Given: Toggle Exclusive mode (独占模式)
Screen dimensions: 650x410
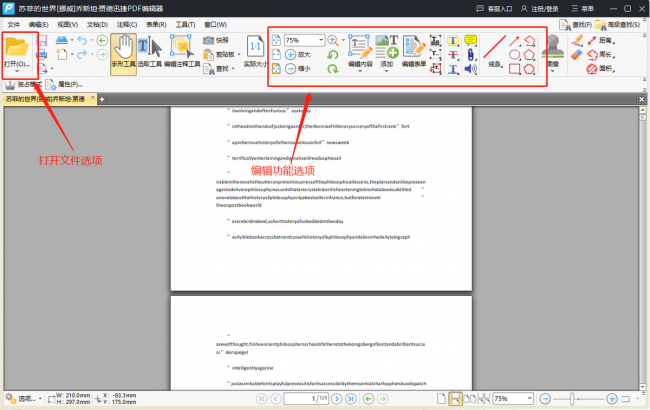Looking at the screenshot, I should coord(23,85).
